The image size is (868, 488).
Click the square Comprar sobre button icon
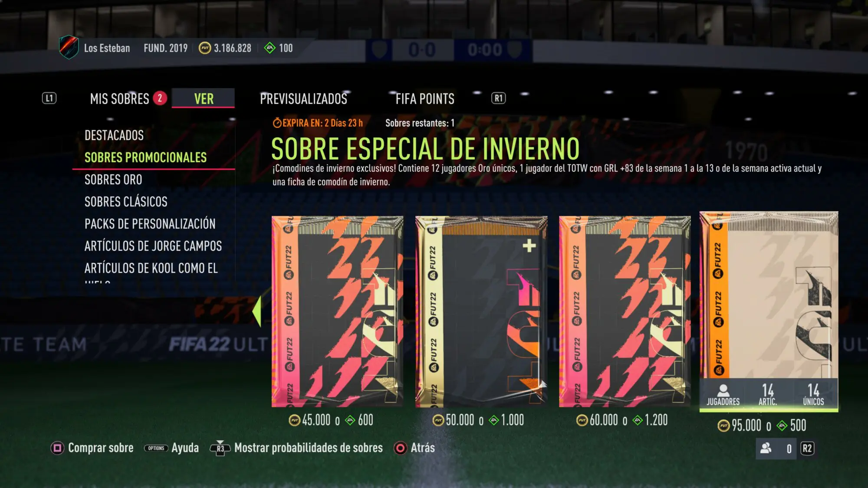58,448
